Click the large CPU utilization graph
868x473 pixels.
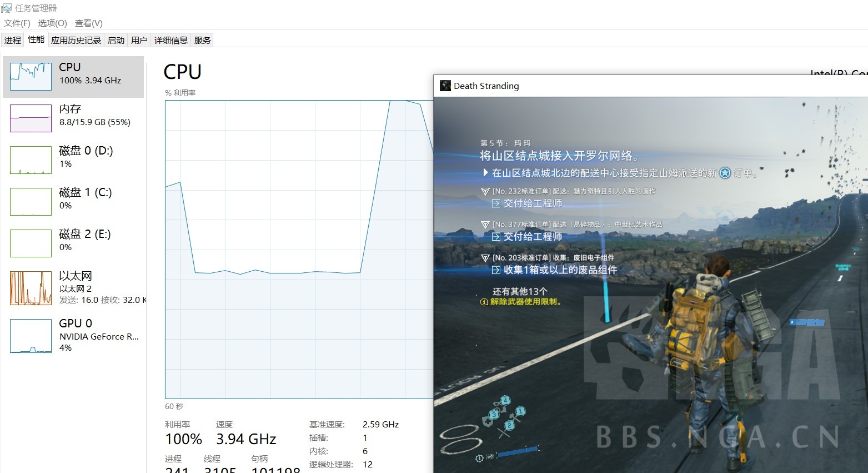pyautogui.click(x=299, y=250)
